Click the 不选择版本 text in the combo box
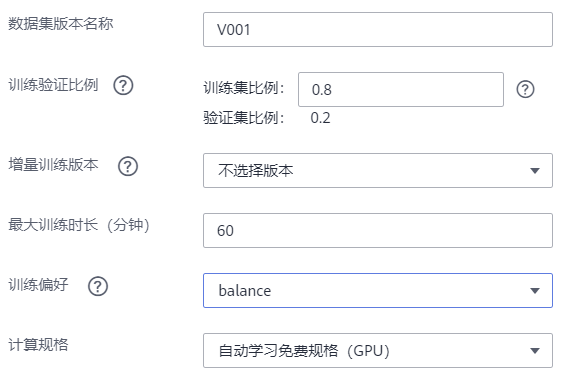 [x=256, y=170]
